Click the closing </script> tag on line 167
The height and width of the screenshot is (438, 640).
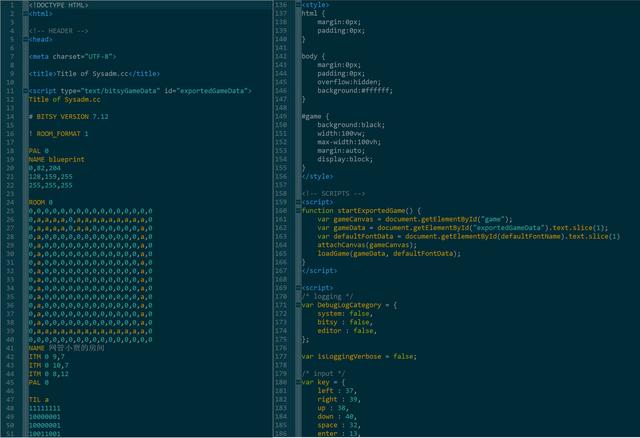(x=319, y=271)
